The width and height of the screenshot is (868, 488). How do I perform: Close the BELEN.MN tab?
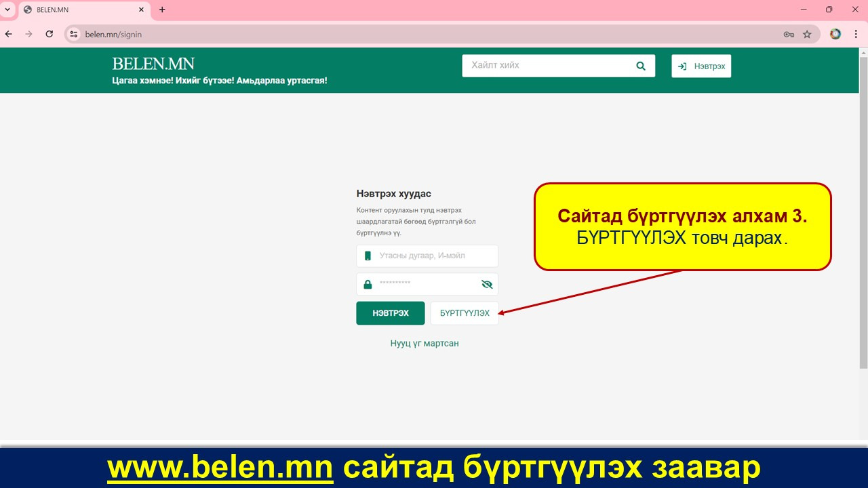coord(141,9)
